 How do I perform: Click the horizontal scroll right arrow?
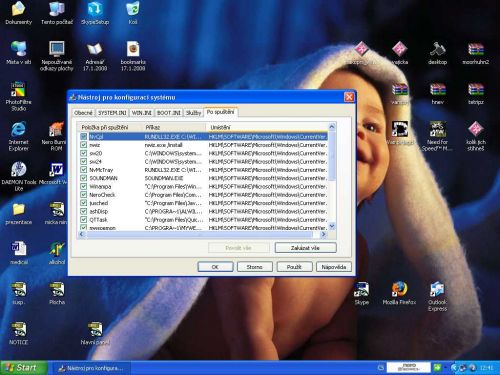(x=323, y=234)
